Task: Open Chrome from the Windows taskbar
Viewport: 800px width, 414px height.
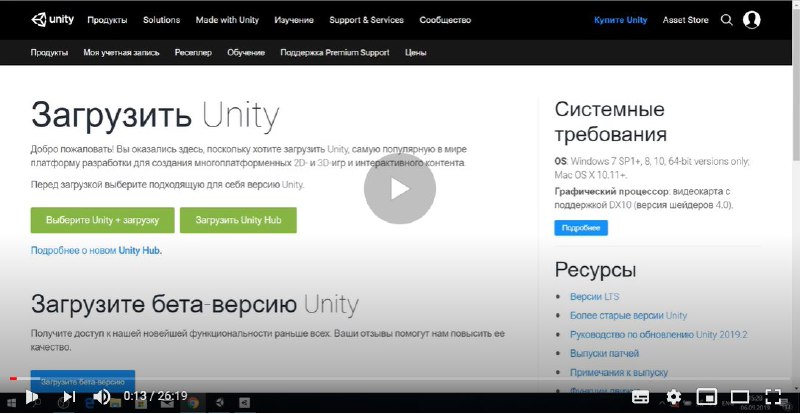Action: coord(192,403)
